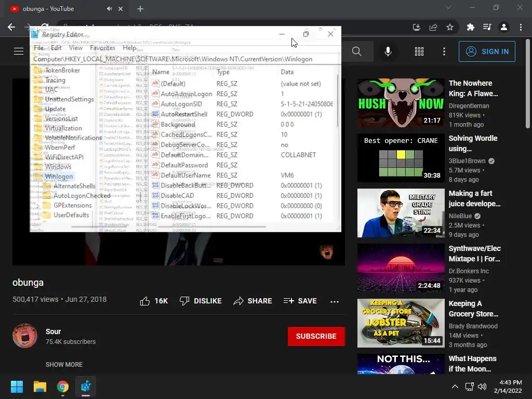532x399 pixels.
Task: Open Chrome three-dot menu
Action: (x=521, y=27)
